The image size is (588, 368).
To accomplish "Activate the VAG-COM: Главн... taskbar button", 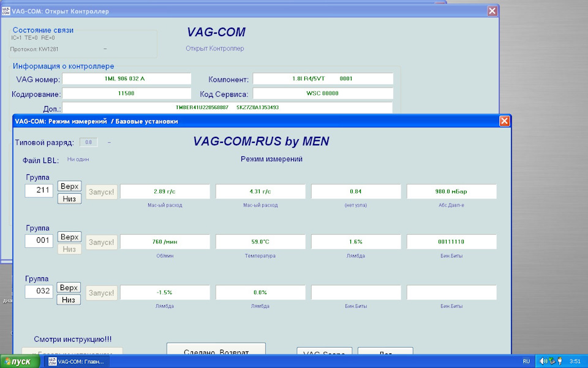I will [77, 362].
